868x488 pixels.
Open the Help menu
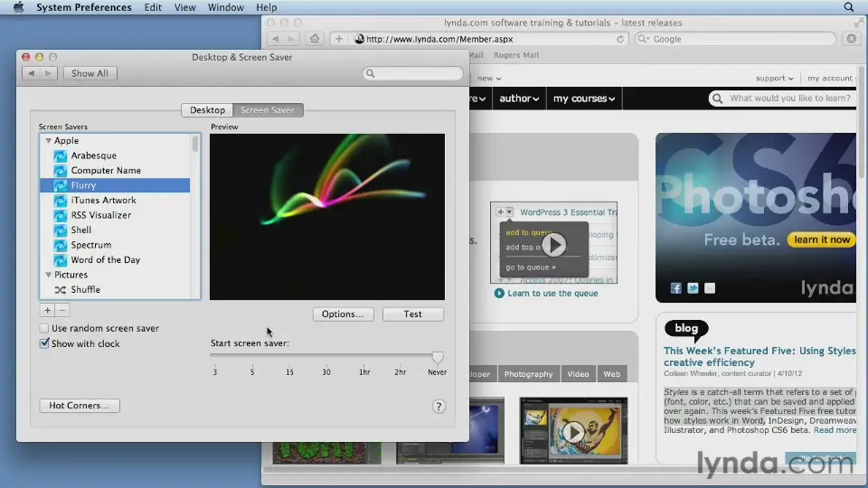pos(266,7)
